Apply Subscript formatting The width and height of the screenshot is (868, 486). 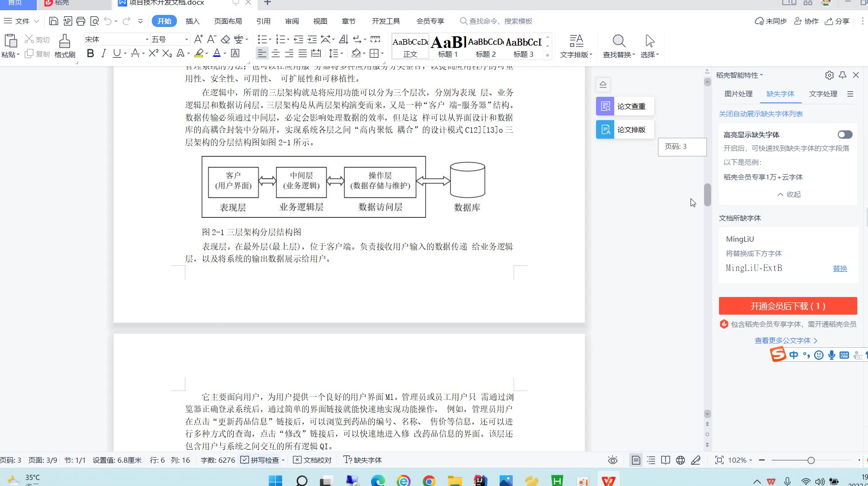tap(167, 54)
